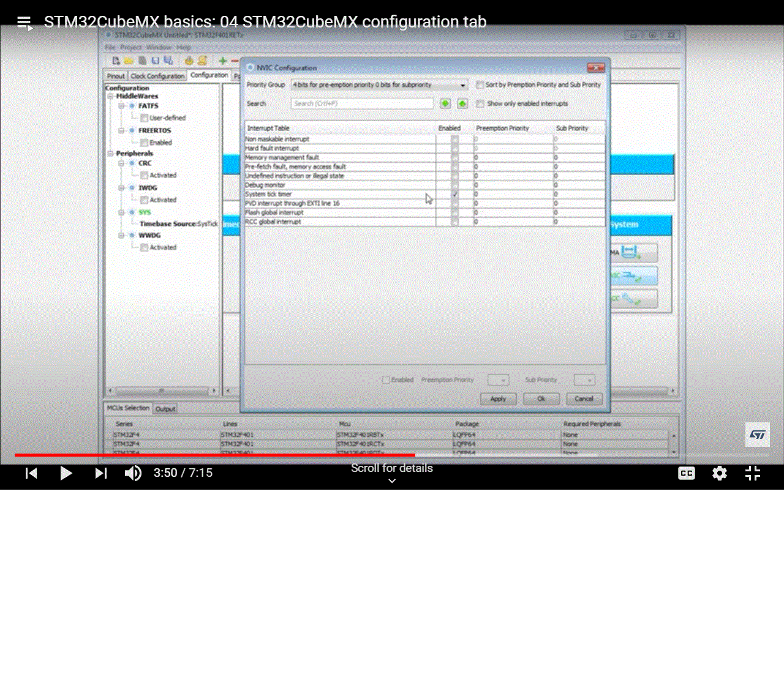Tick the CRC Activated checkbox

tap(144, 176)
